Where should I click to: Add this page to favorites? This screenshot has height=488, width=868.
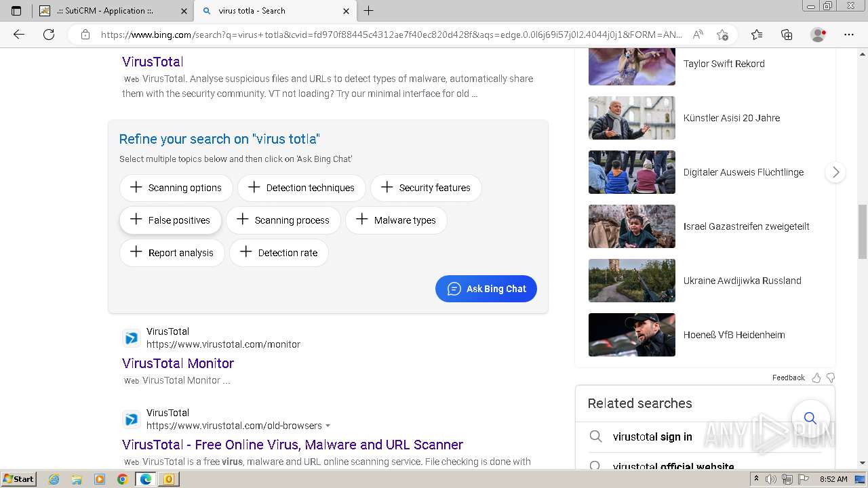pyautogui.click(x=722, y=35)
